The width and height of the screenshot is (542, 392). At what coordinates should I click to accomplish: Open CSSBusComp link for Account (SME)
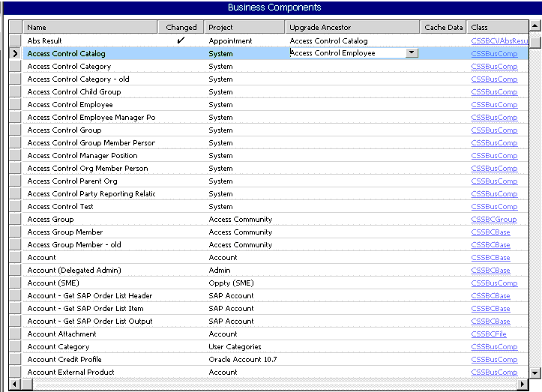[x=494, y=283]
